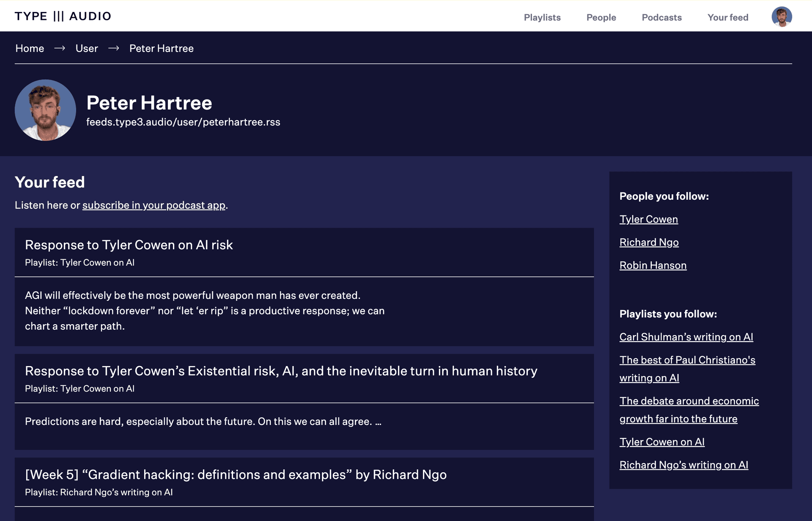Click the Peter Hartree profile name heading
The width and height of the screenshot is (812, 521).
click(149, 103)
